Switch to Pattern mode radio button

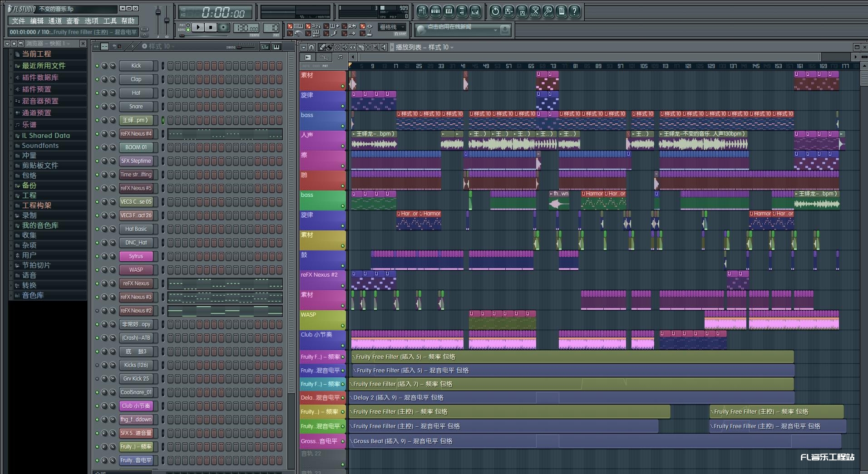click(x=188, y=25)
